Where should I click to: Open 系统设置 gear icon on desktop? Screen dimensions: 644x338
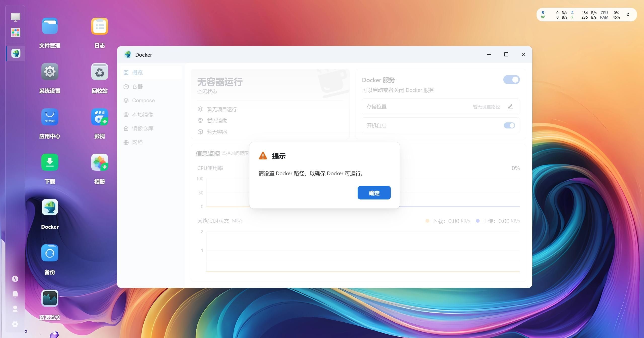point(50,72)
